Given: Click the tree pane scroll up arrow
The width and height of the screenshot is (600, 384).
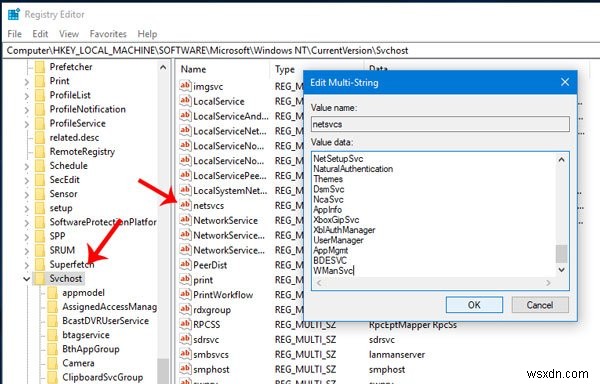Looking at the screenshot, I should pyautogui.click(x=163, y=68).
